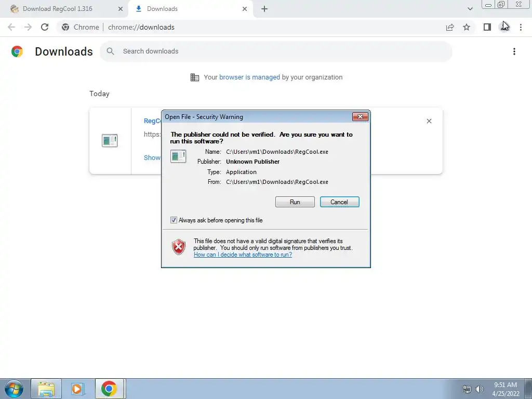
Task: Click the Chrome logo beside Downloads heading
Action: click(x=17, y=51)
